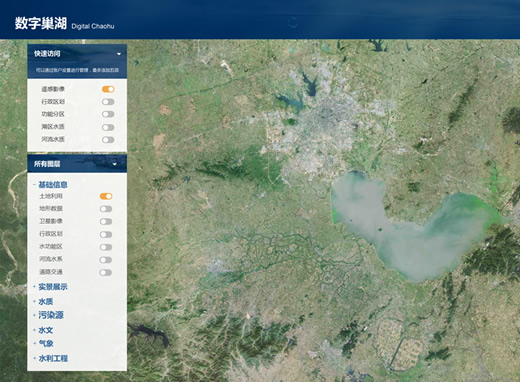Viewport: 520px width, 382px height.
Task: Click the 数字巢湖 Digital Chaohu title
Action: pyautogui.click(x=64, y=24)
